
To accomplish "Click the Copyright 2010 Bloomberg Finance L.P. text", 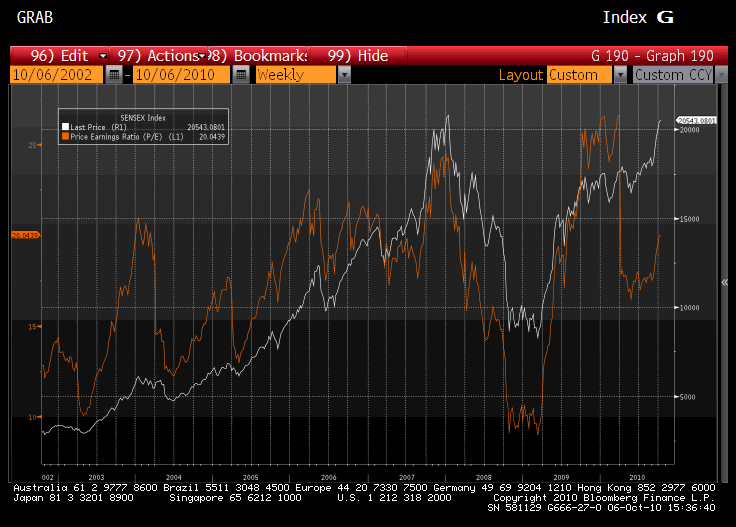I will click(x=604, y=498).
